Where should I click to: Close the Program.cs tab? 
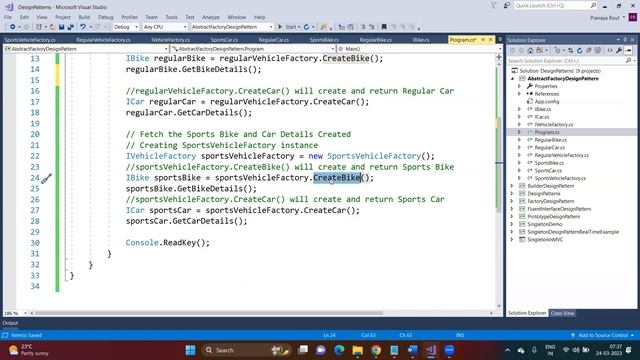[x=491, y=40]
